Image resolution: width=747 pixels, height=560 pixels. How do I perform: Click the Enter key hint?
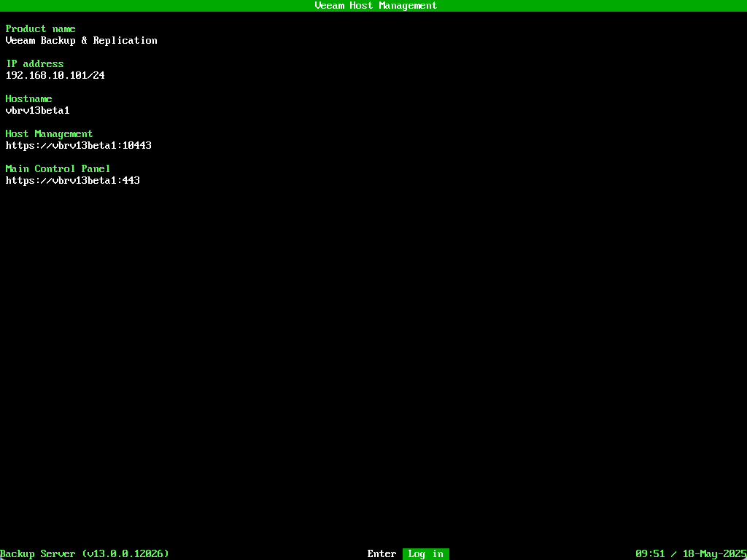coord(382,554)
